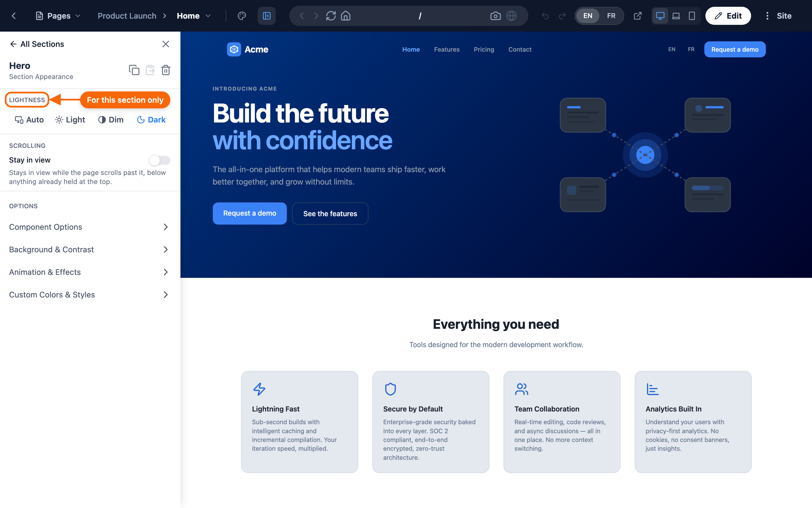
Task: Enable the Stay in view switch
Action: tap(160, 160)
